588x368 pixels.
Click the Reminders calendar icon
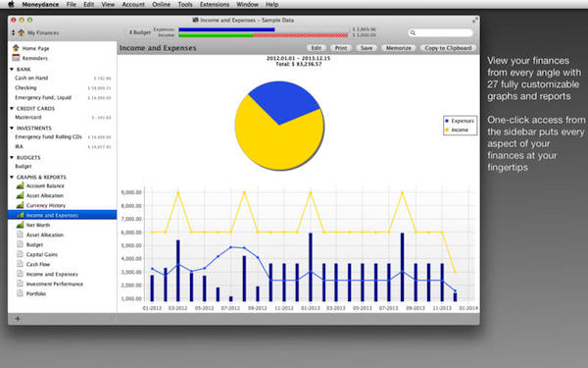(x=16, y=58)
